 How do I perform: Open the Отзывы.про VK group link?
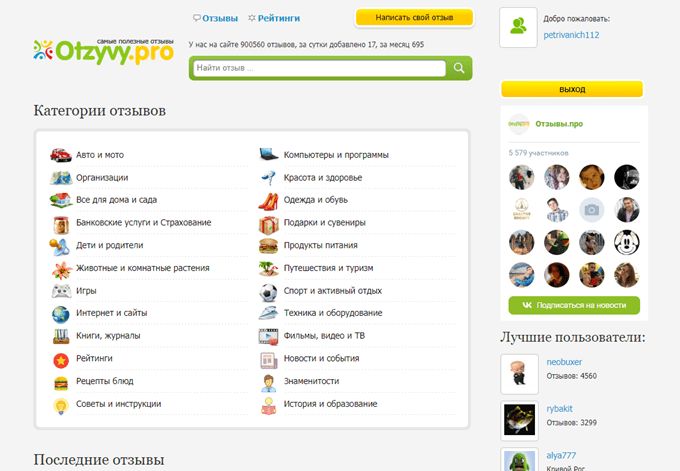tap(559, 124)
